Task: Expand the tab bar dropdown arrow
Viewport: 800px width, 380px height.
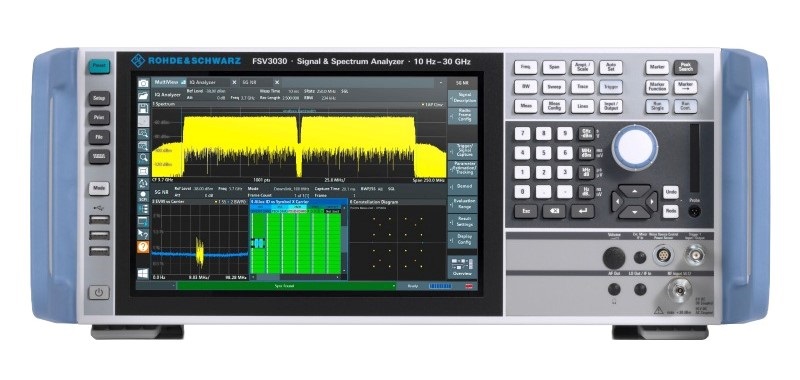Action: tap(441, 82)
